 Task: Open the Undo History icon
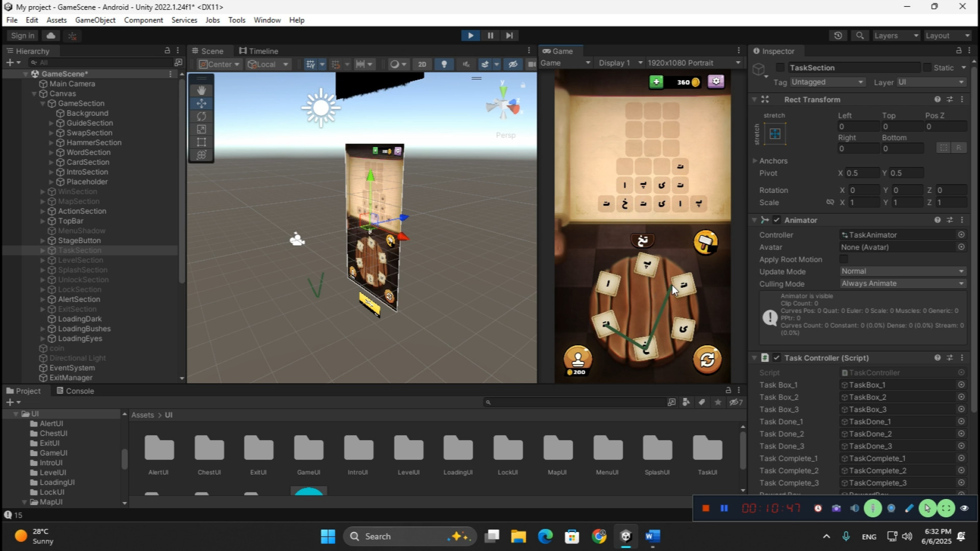[x=838, y=36]
